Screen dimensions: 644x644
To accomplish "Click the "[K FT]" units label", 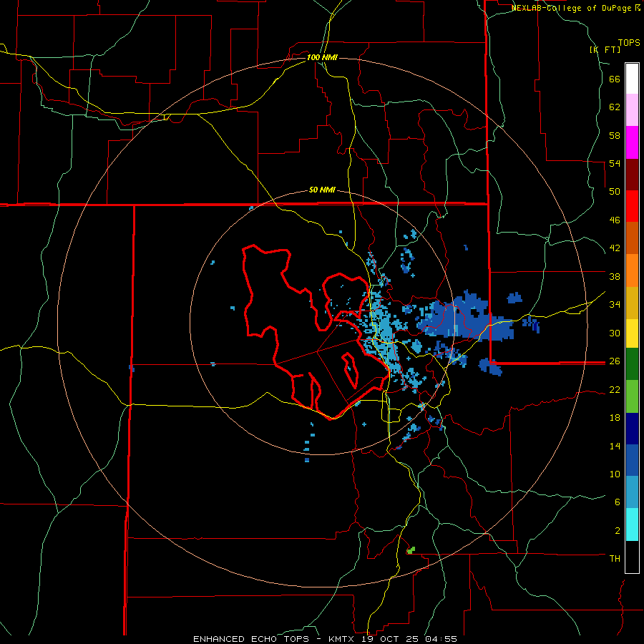I will [605, 49].
